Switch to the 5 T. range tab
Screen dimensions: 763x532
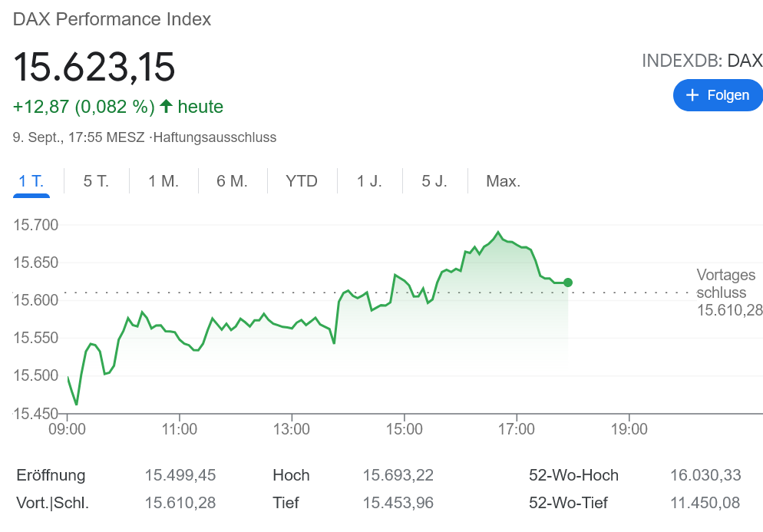96,182
